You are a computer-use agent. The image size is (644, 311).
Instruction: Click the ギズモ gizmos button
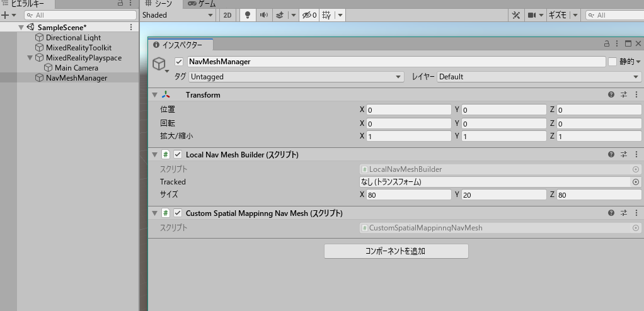point(557,15)
